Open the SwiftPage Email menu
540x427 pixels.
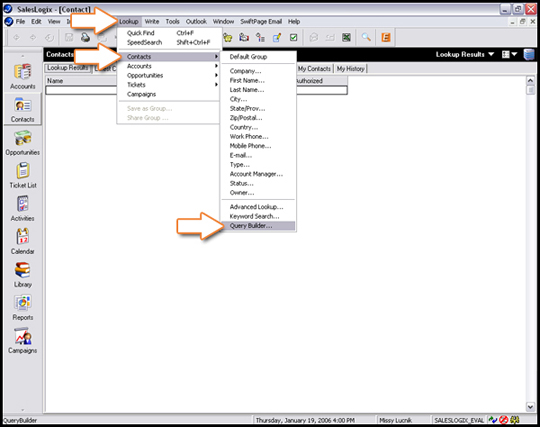[261, 21]
